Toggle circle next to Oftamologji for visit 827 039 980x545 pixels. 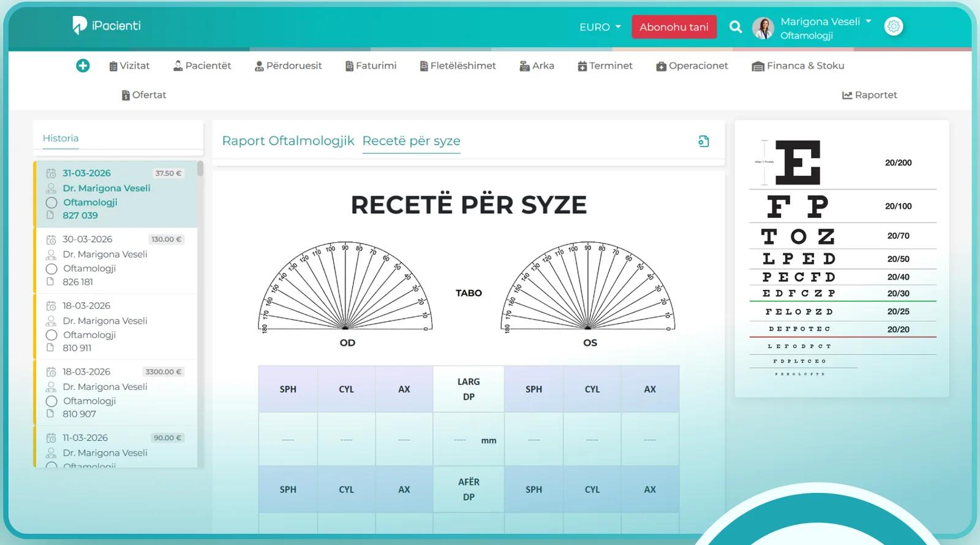(x=51, y=203)
